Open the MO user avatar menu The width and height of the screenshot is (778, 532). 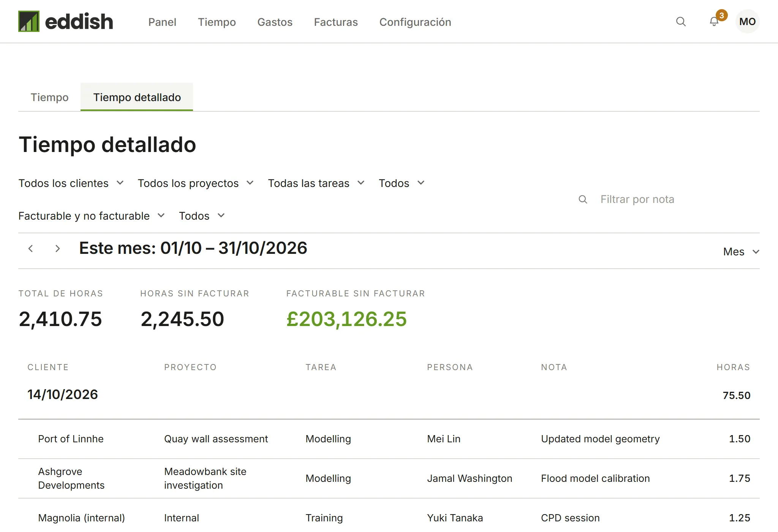click(x=747, y=22)
